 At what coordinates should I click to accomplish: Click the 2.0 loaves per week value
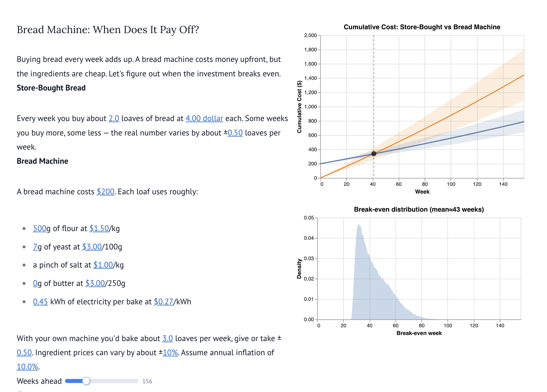114,119
